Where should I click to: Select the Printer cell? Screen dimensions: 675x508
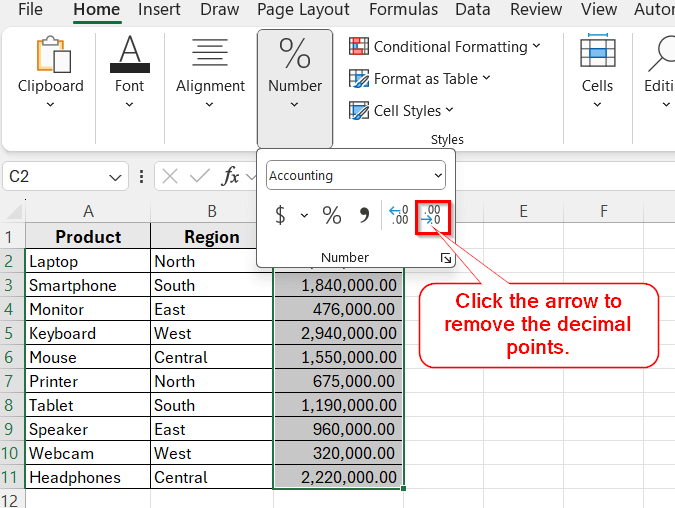tap(88, 381)
